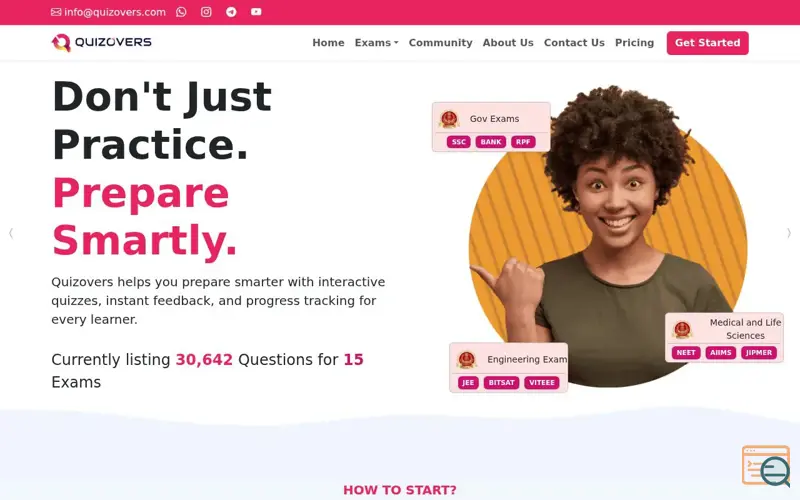Go to next carousel slide arrow

tap(789, 233)
